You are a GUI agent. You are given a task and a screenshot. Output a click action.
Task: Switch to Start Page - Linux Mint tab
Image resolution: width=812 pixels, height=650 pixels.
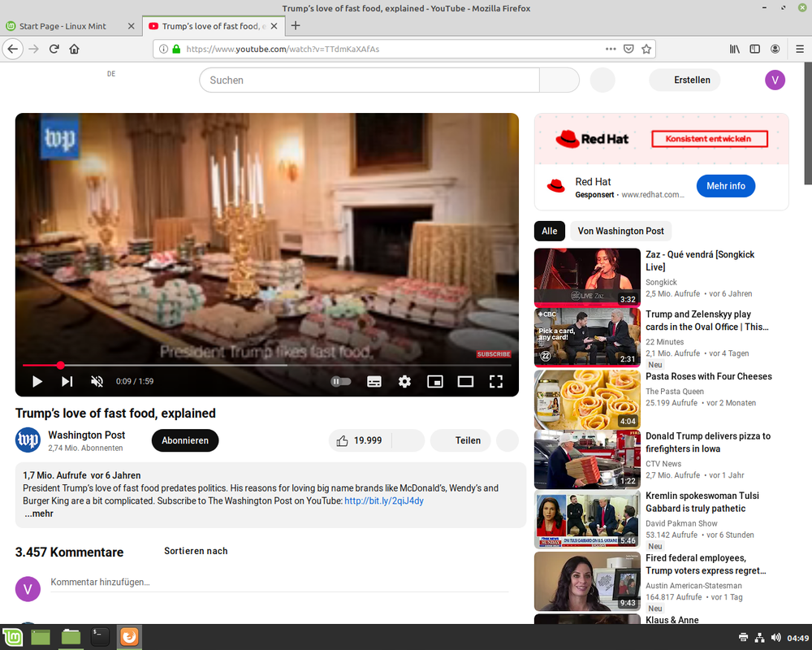(63, 26)
